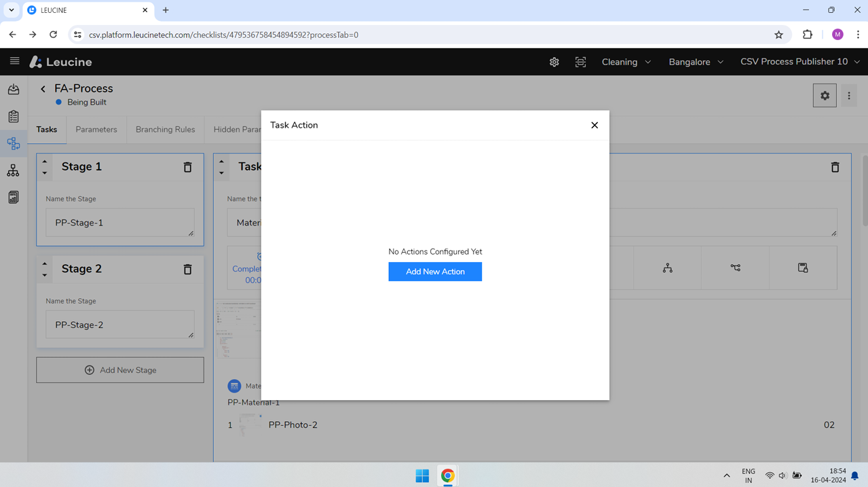Open the reports icon in the sidebar
868x487 pixels.
pos(14,197)
